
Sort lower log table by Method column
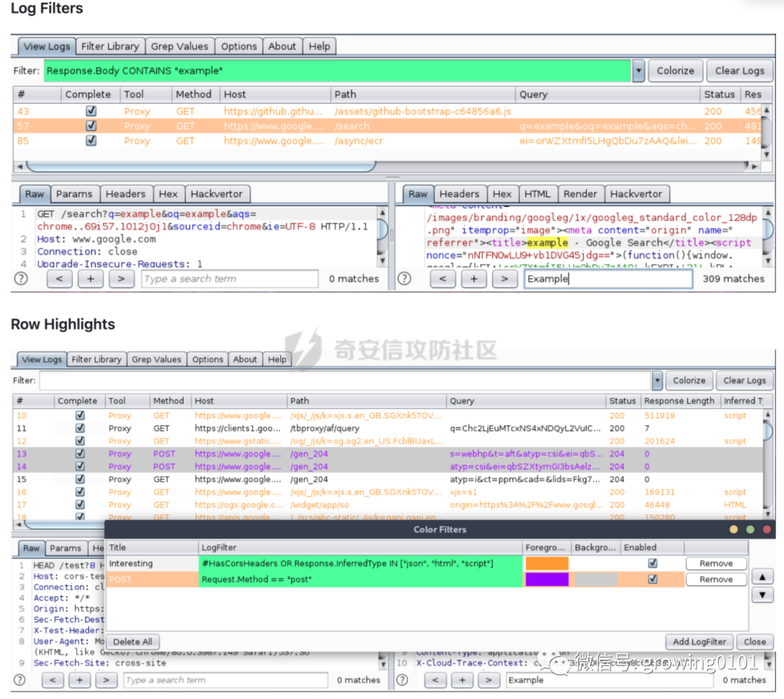point(169,401)
